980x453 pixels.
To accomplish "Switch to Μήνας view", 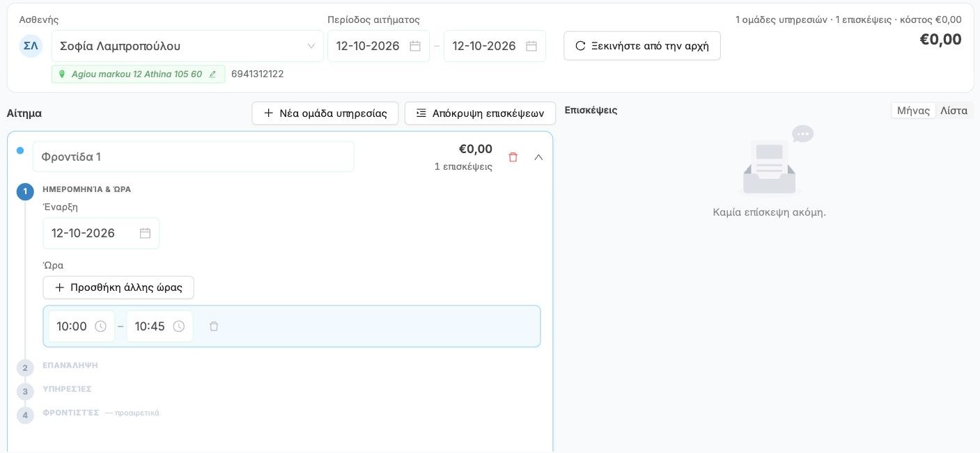I will (x=914, y=111).
